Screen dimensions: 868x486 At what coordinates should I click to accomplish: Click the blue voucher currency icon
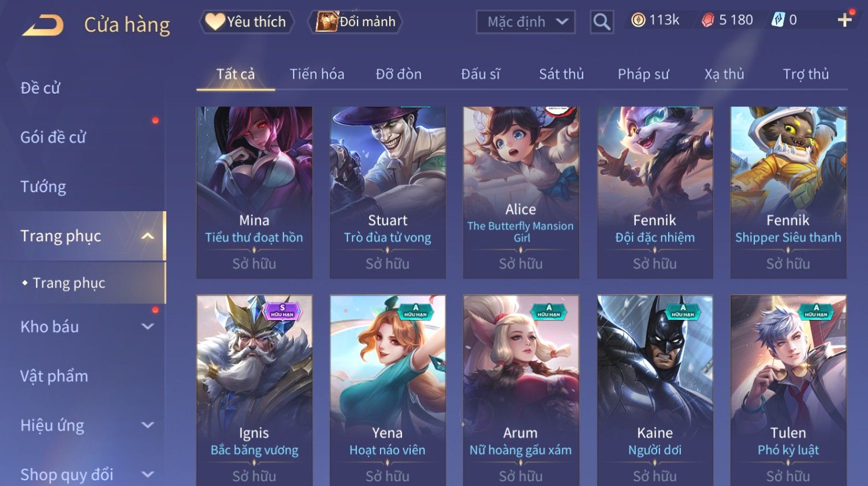pos(778,20)
